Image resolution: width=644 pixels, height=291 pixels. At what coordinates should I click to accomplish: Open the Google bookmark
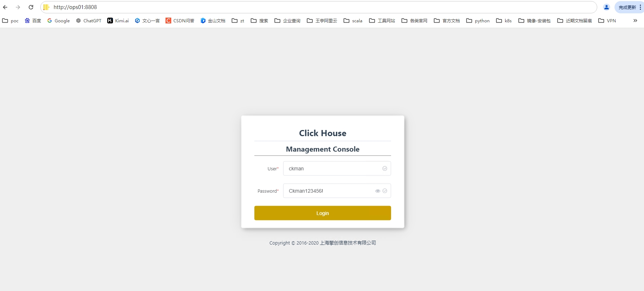[x=58, y=21]
